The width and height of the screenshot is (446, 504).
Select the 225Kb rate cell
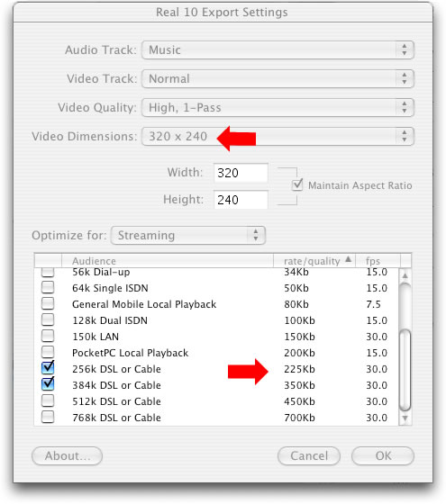299,369
